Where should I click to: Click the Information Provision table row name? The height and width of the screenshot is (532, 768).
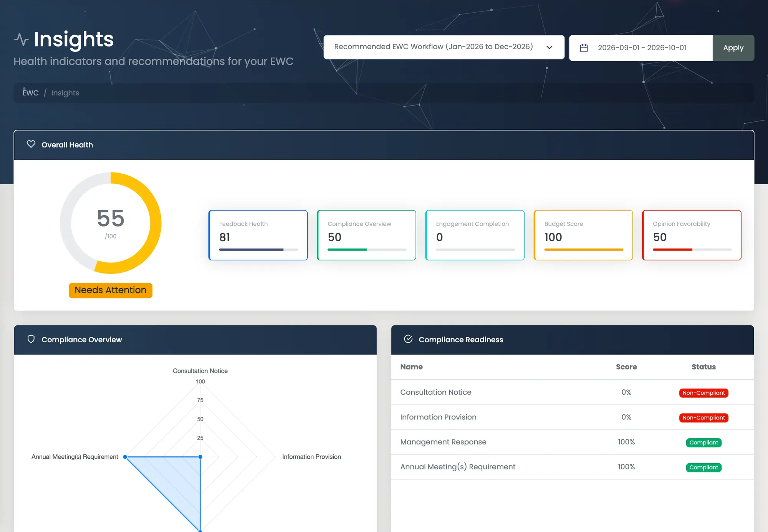[x=438, y=417]
